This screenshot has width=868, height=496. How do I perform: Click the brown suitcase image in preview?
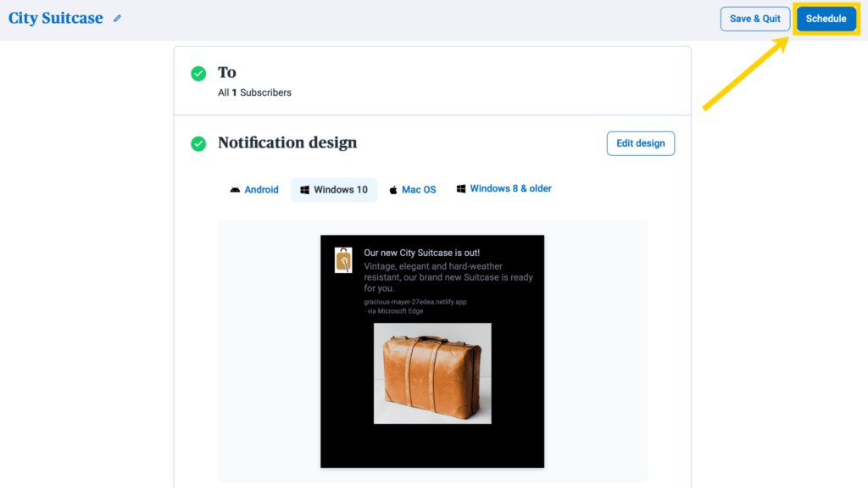tap(432, 374)
